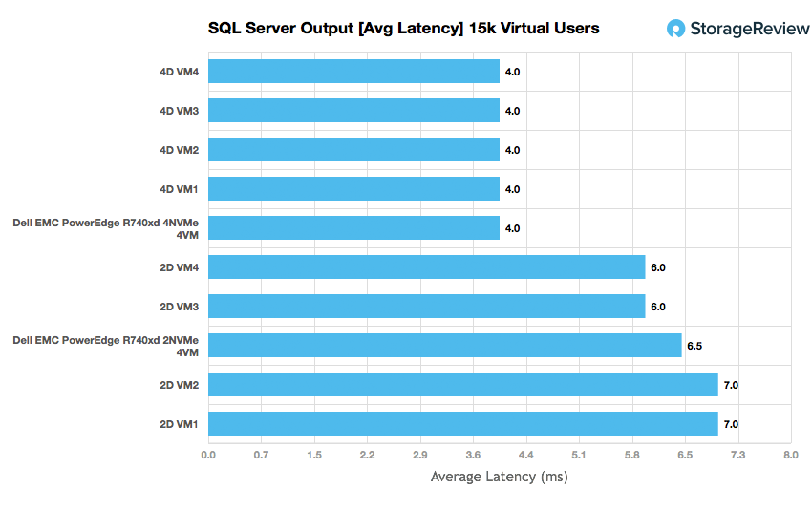Image resolution: width=812 pixels, height=511 pixels.
Task: Click the 4.0 value beside 4D VM2
Action: tap(513, 150)
